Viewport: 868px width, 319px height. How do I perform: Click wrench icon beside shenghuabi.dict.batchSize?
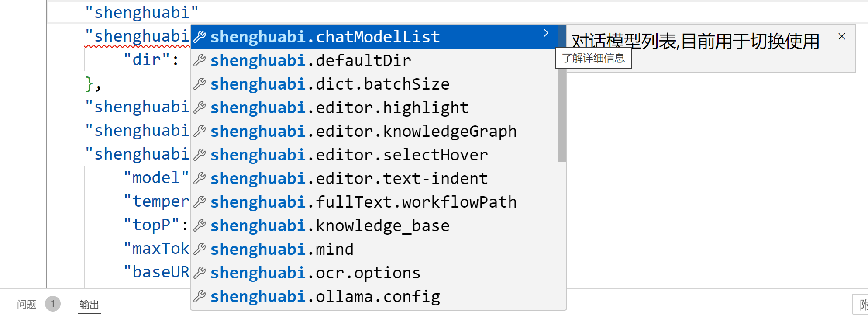pos(200,84)
